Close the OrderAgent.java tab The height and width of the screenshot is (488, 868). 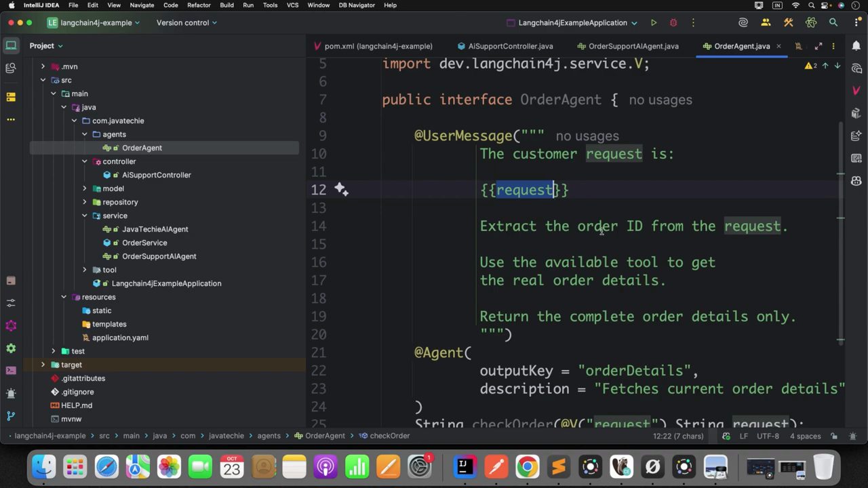coord(778,46)
